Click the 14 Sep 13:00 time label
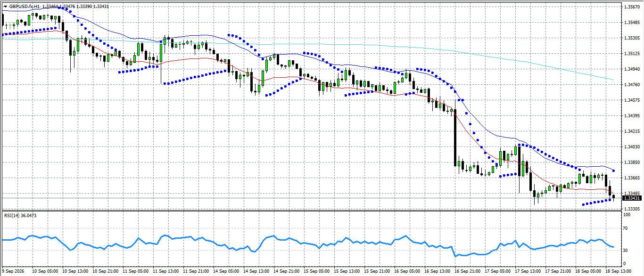 pyautogui.click(x=256, y=272)
